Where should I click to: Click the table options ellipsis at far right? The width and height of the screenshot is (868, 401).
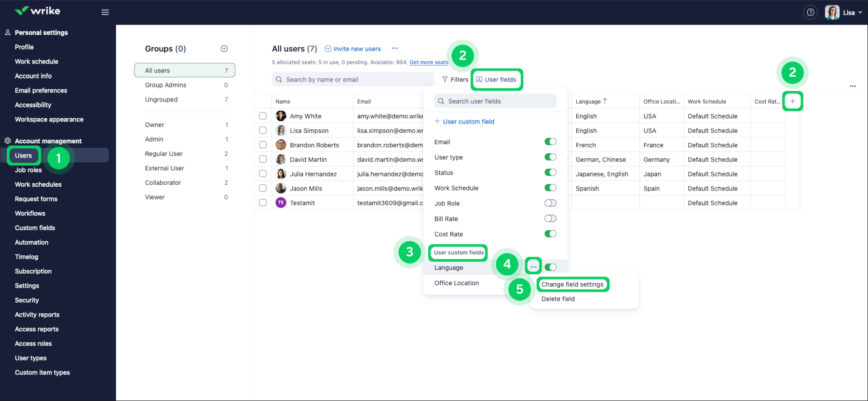[x=853, y=86]
